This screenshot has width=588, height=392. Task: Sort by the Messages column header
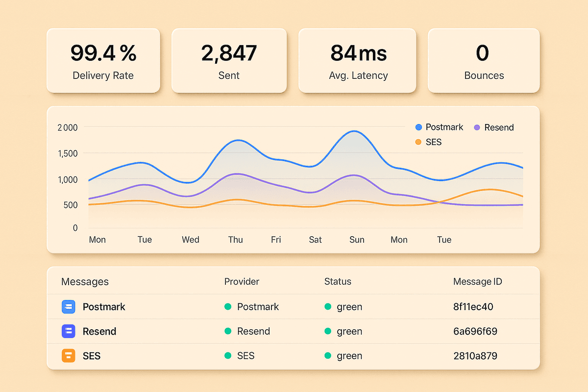point(85,282)
